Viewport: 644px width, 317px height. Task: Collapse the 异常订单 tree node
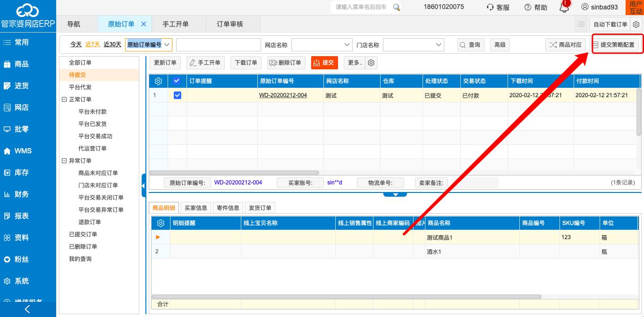[64, 161]
